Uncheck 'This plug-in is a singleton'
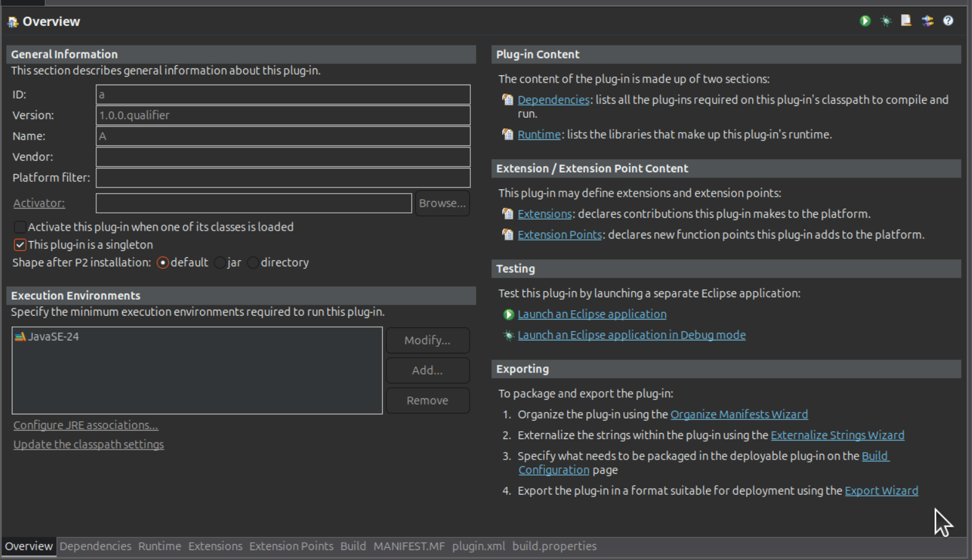 (x=20, y=245)
